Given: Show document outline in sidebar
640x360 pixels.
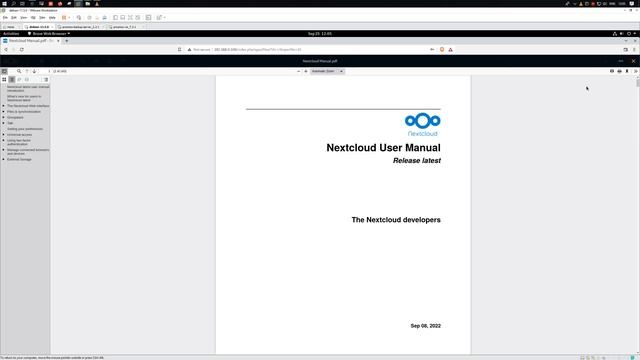Looking at the screenshot, I should click(12, 80).
